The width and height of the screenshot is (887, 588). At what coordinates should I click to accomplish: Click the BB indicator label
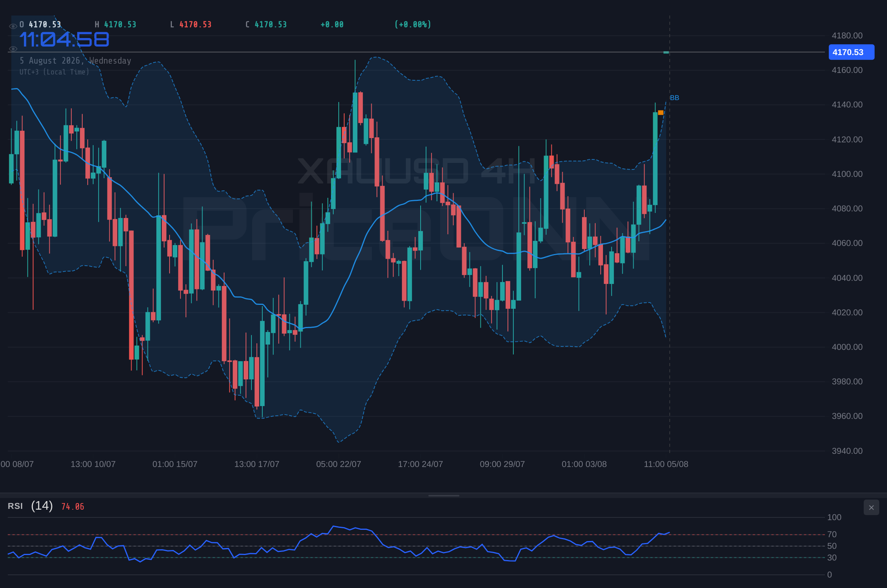[x=674, y=98]
